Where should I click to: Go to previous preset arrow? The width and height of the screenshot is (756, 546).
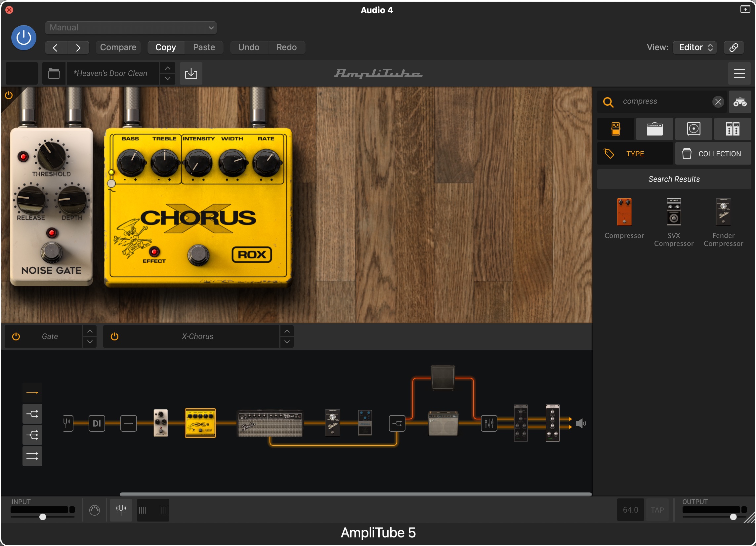56,48
